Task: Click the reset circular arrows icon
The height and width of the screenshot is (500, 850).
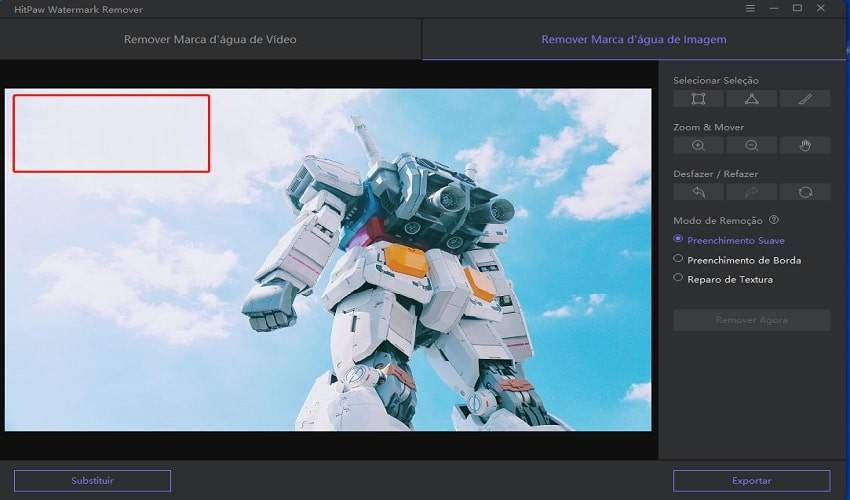Action: 804,192
